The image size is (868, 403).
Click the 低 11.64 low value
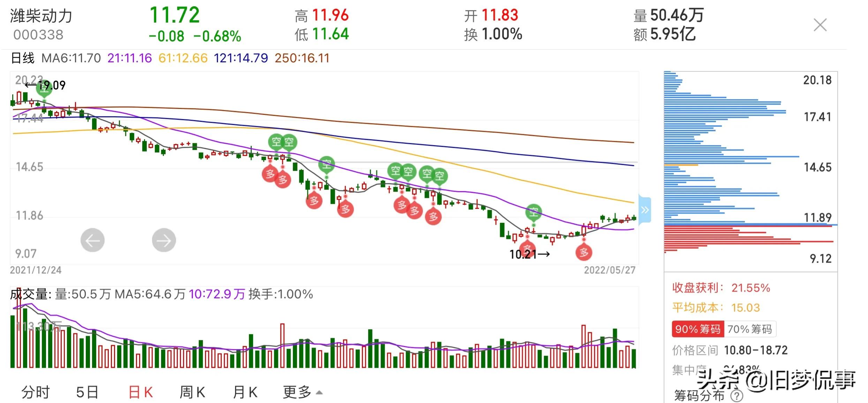point(322,34)
